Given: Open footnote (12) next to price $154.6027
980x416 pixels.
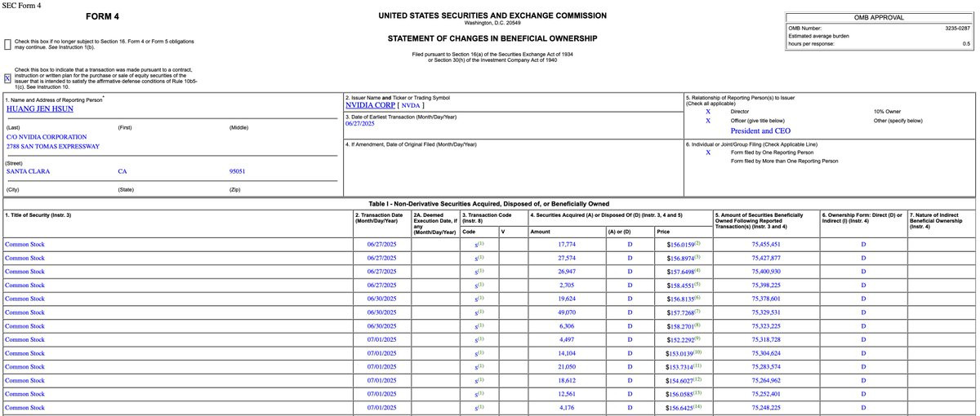Looking at the screenshot, I should coord(698,380).
